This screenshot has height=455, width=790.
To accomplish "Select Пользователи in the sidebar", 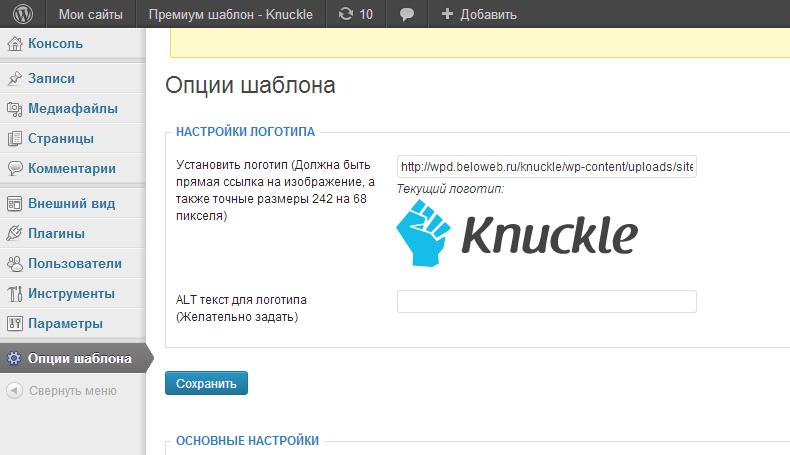I will coord(75,264).
